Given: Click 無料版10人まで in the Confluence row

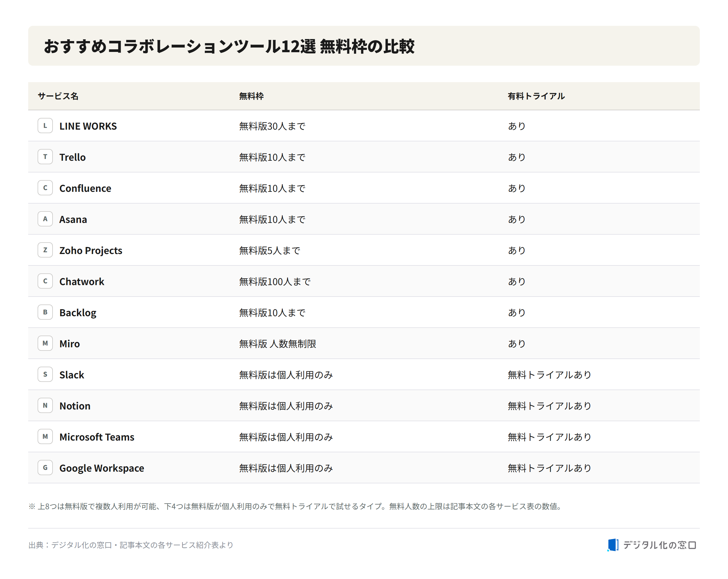Looking at the screenshot, I should [272, 188].
